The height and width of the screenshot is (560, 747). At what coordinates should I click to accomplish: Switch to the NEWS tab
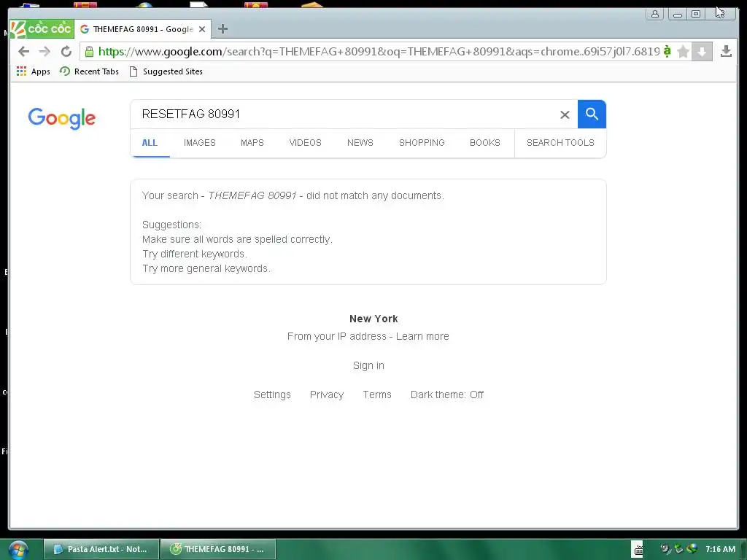[x=360, y=143]
